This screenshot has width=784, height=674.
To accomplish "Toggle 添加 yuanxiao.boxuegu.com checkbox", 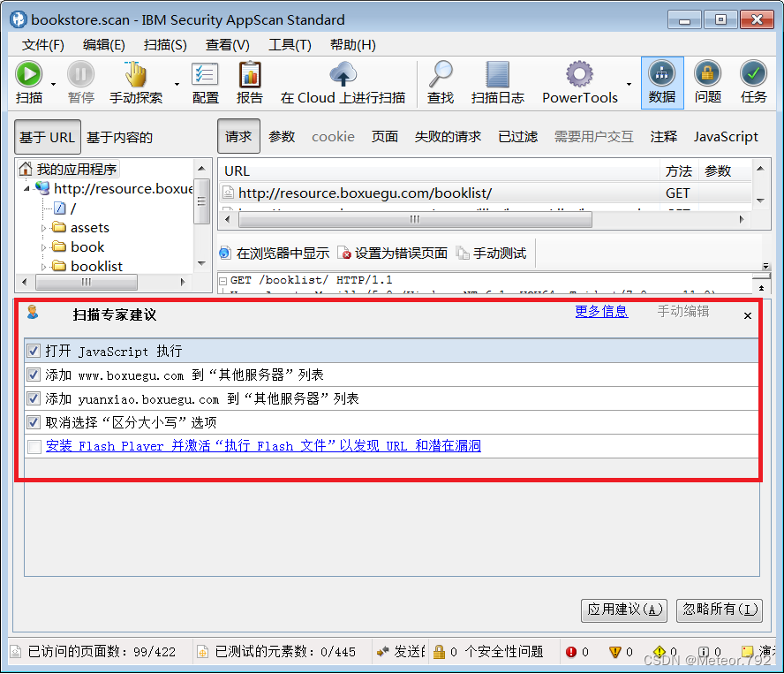I will [34, 398].
